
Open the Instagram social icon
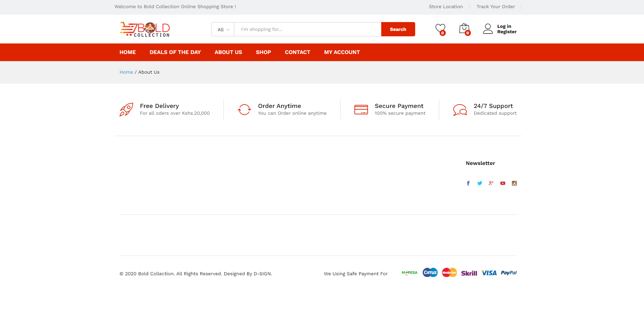[x=514, y=183]
